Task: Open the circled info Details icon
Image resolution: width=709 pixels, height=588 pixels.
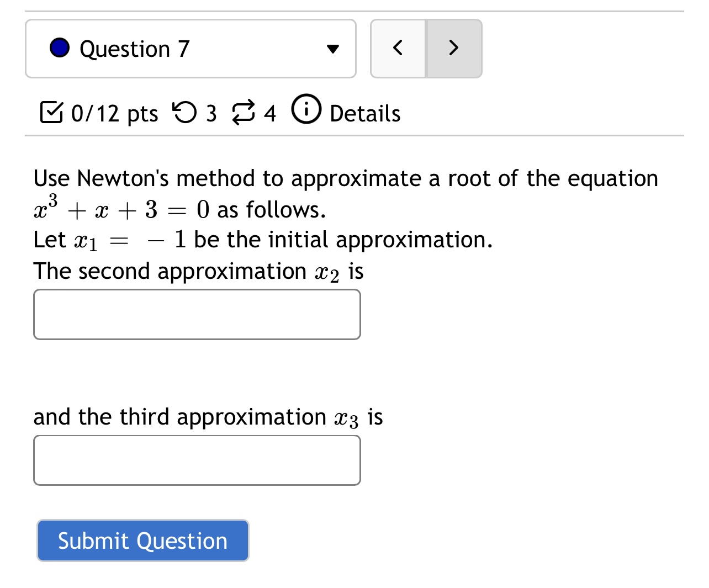Action: coord(305,110)
